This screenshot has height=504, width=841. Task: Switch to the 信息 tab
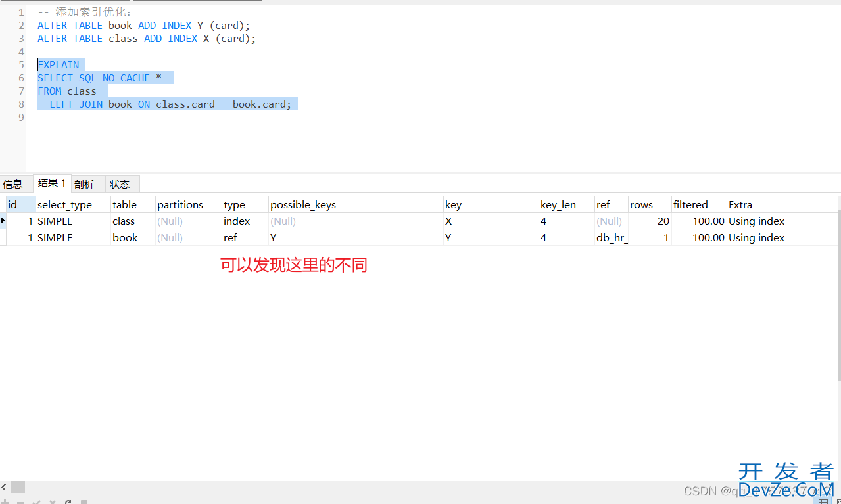click(x=12, y=184)
